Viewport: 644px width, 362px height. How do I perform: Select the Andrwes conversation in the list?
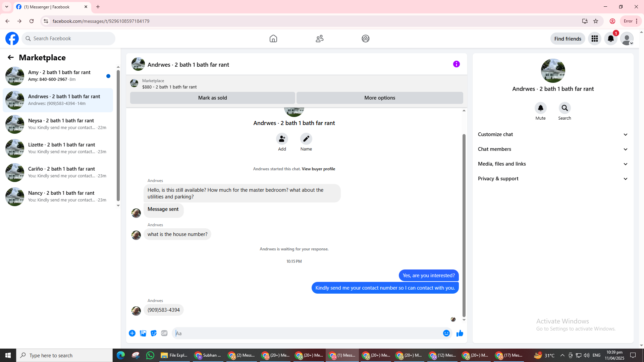[58, 100]
